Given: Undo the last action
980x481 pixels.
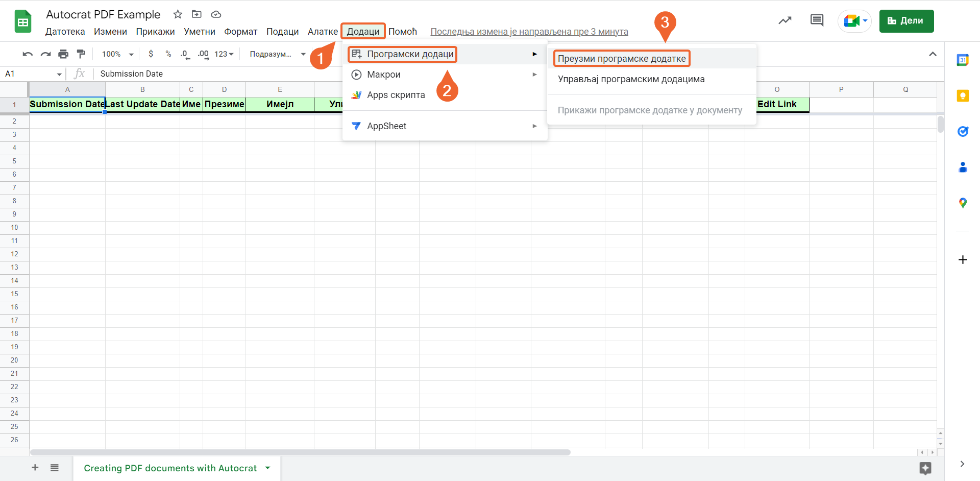Looking at the screenshot, I should pyautogui.click(x=28, y=54).
